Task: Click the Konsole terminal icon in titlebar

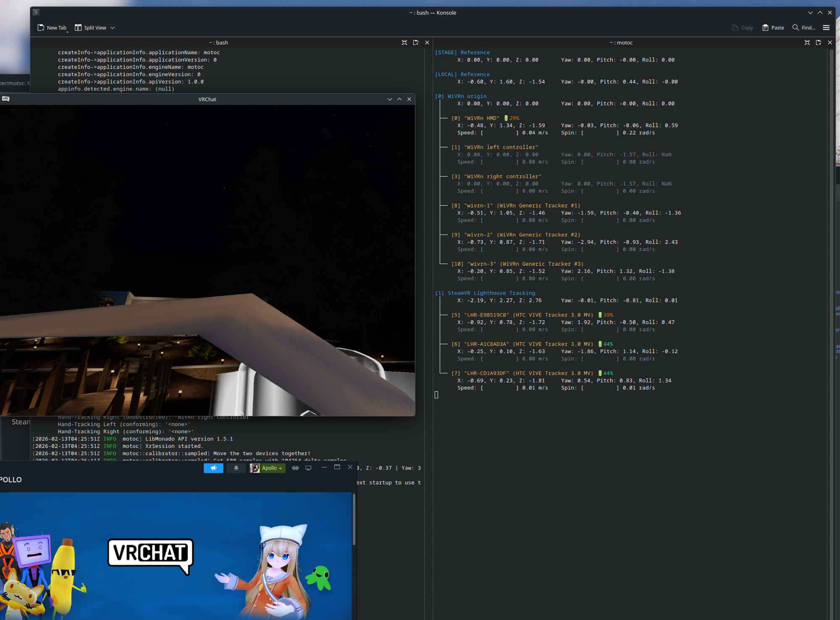Action: click(36, 13)
